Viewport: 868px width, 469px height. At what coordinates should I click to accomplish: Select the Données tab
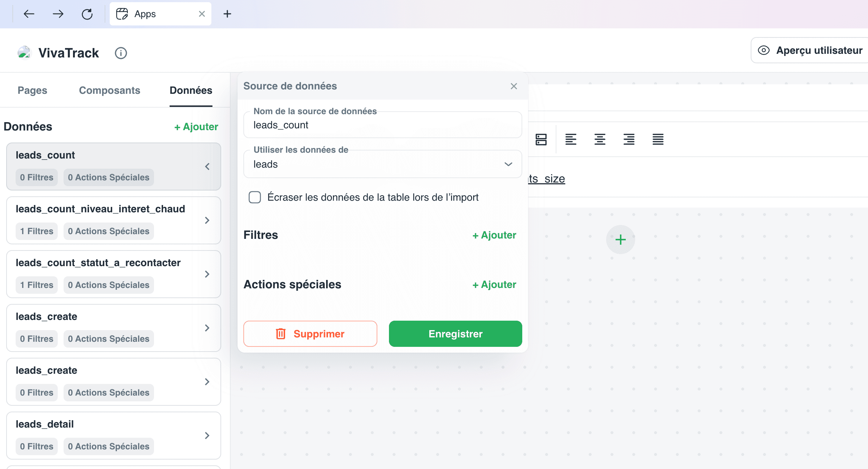(x=191, y=90)
